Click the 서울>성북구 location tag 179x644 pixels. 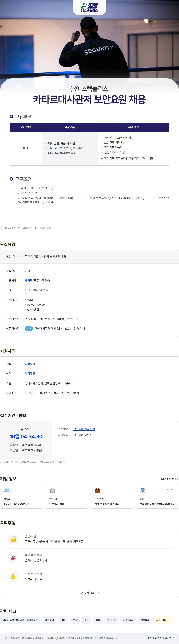[x=162, y=620]
